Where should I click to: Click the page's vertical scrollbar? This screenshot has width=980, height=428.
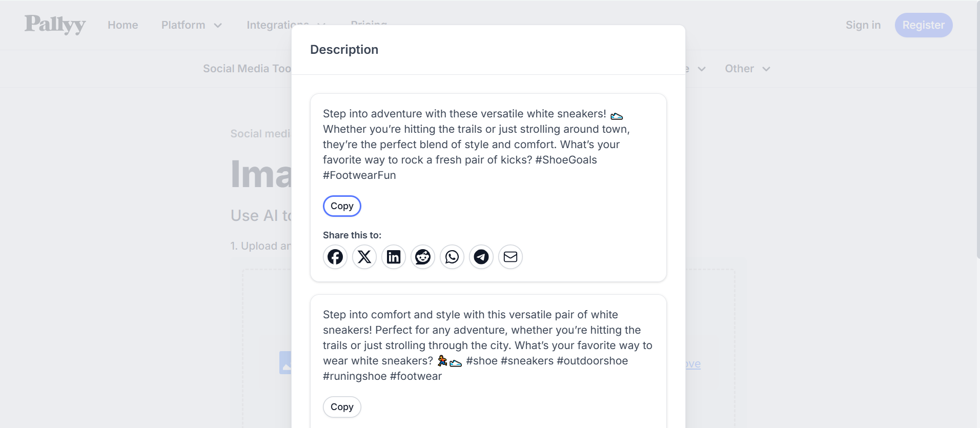click(977, 128)
